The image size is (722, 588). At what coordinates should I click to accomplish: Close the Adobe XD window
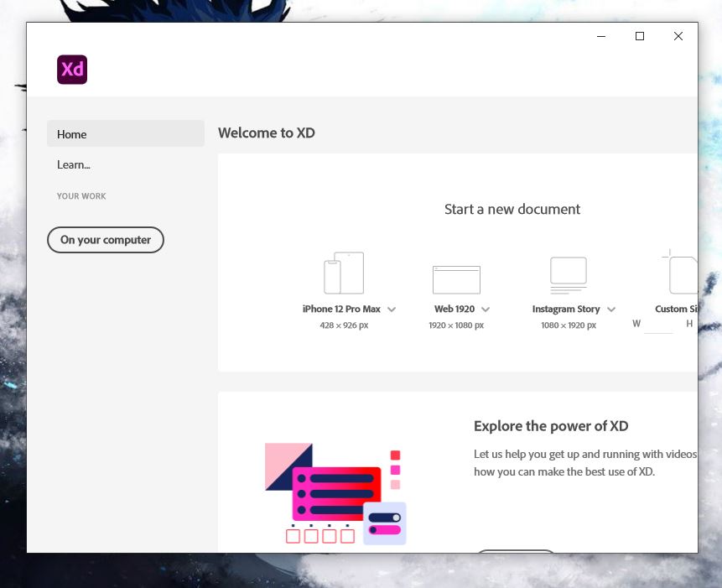tap(678, 36)
